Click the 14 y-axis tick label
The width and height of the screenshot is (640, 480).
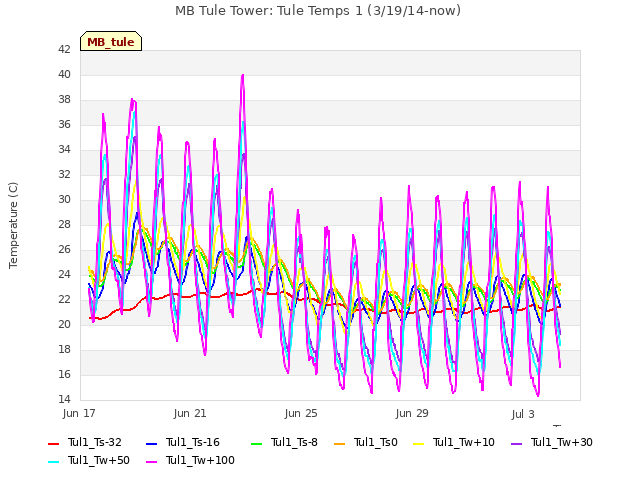point(64,399)
